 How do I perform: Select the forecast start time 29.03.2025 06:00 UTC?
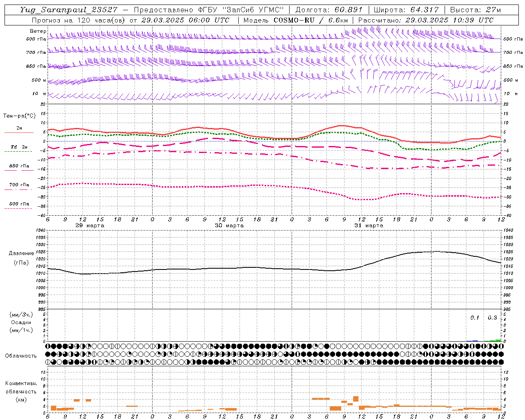185,20
